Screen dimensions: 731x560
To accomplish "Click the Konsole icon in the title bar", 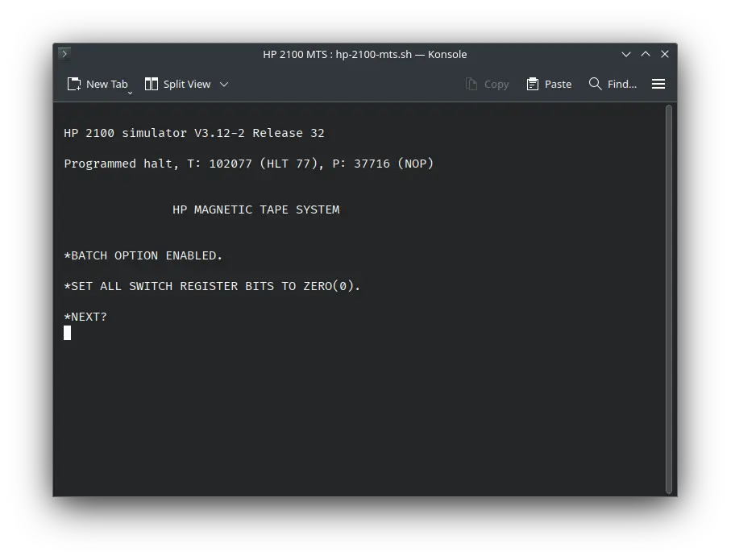I will click(64, 54).
